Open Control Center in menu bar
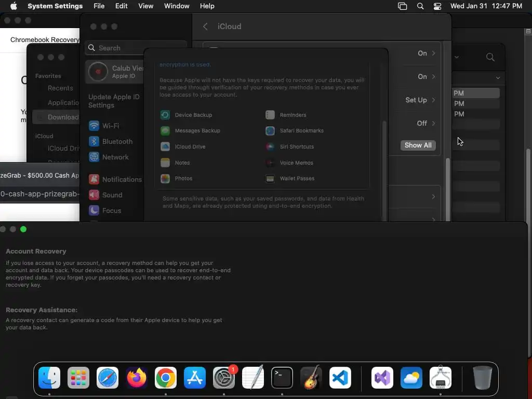The width and height of the screenshot is (532, 399). click(437, 6)
